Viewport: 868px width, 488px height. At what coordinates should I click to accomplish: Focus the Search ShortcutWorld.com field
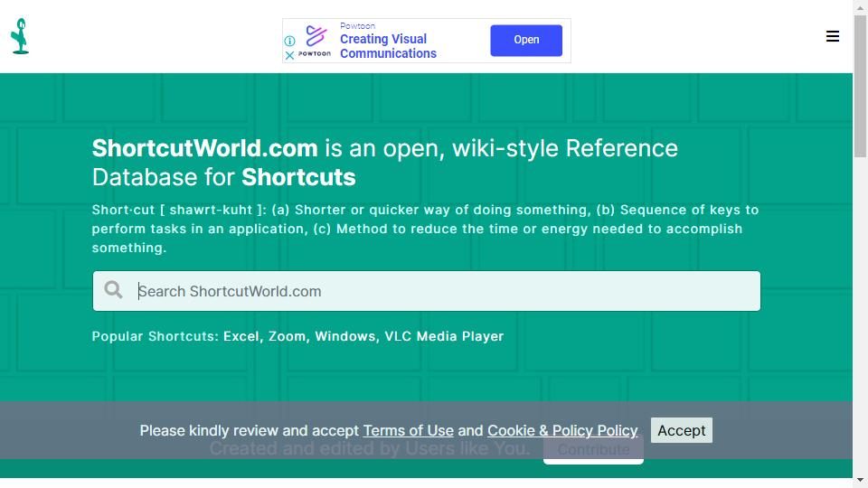point(426,291)
